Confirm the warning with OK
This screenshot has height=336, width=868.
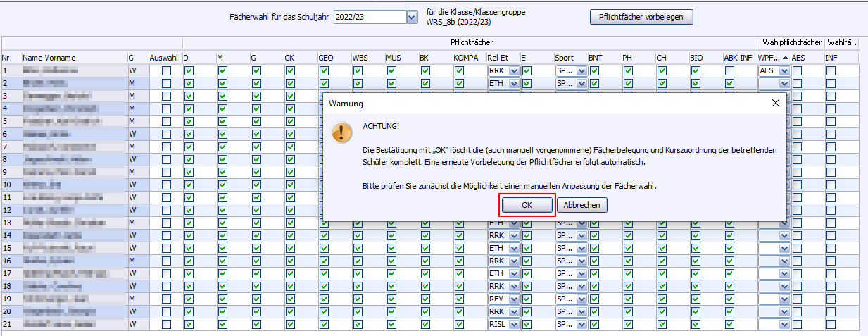click(x=527, y=205)
